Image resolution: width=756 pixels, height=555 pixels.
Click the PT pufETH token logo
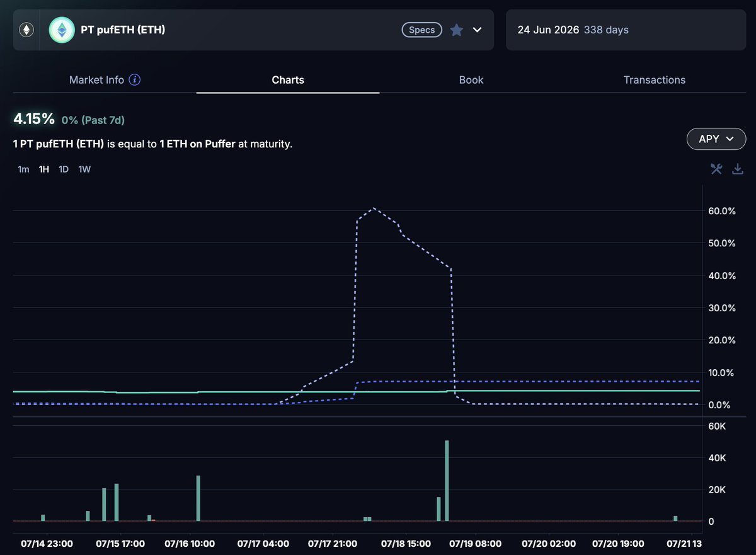click(62, 30)
